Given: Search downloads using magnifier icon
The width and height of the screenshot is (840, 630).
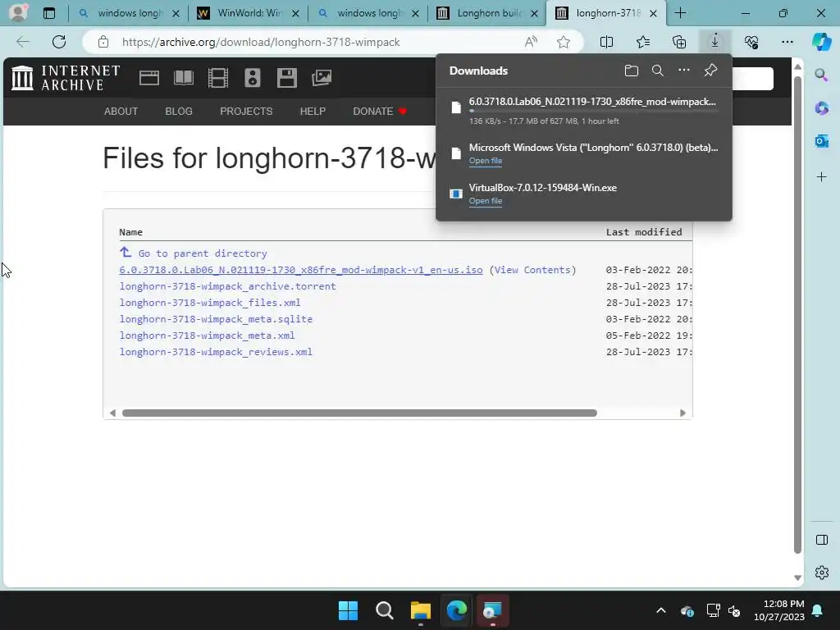Looking at the screenshot, I should [657, 71].
